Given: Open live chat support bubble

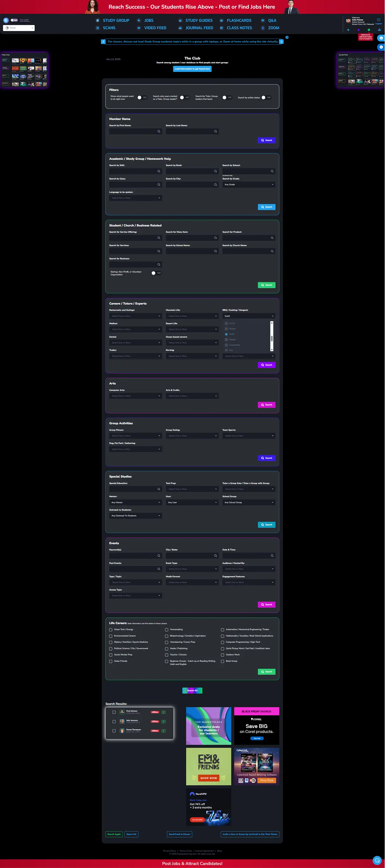Looking at the screenshot, I should (377, 858).
